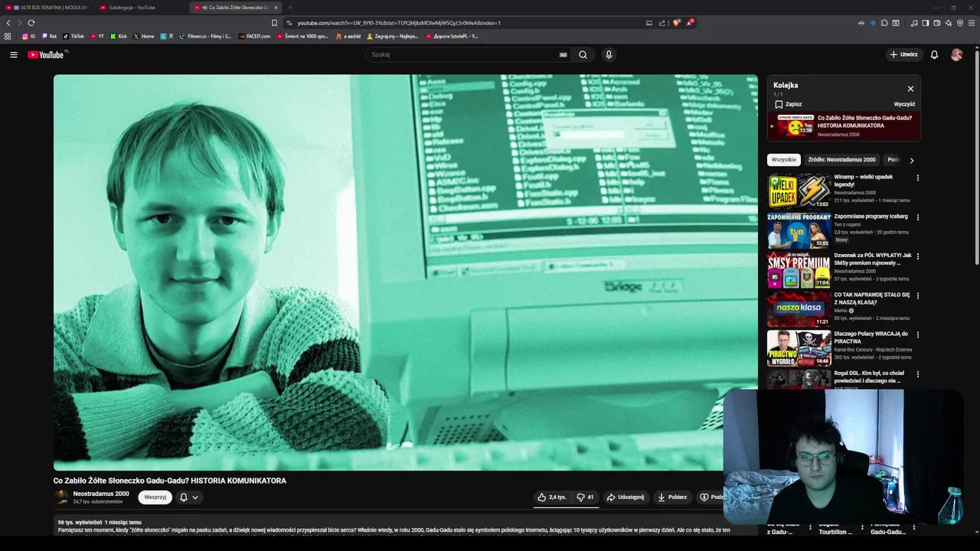Viewport: 980px width, 551px height.
Task: Go to YouTube home via logo
Action: [x=47, y=54]
